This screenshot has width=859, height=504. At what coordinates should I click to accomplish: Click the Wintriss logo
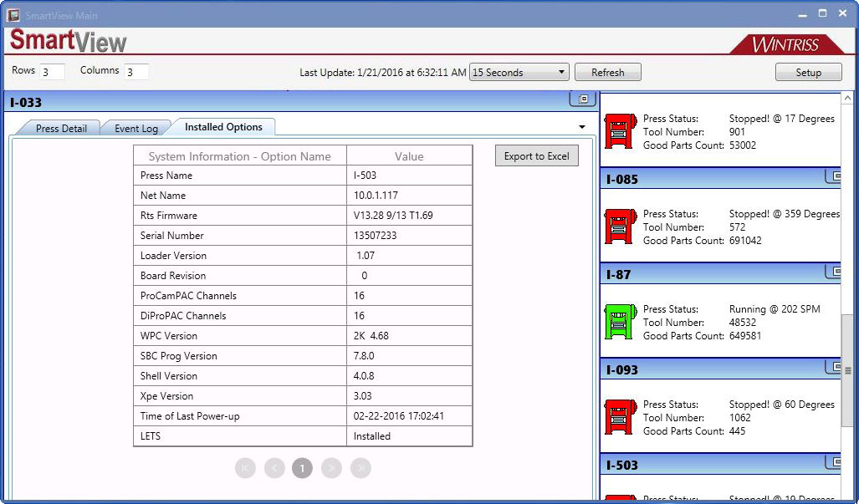pos(785,44)
